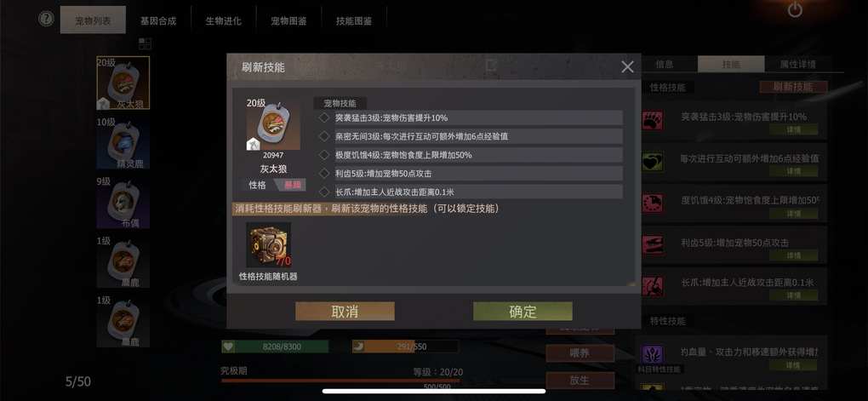Select the 精灵鹿 pet thumbnail
Screen dimensions: 868x401
(x=123, y=143)
